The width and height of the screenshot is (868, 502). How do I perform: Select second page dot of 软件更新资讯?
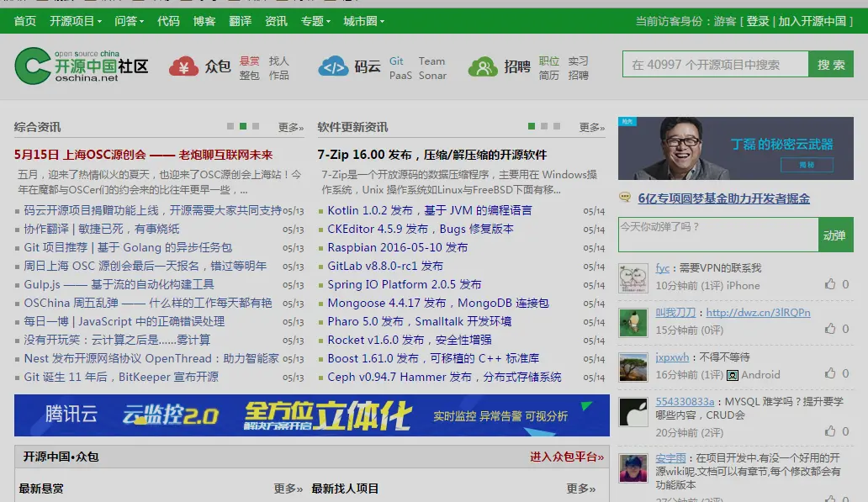pos(544,126)
